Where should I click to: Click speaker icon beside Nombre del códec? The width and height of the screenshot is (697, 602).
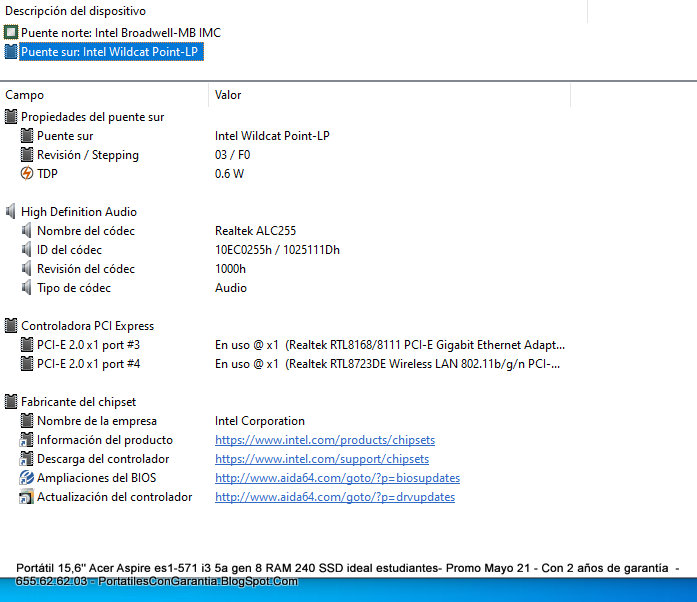(x=27, y=231)
